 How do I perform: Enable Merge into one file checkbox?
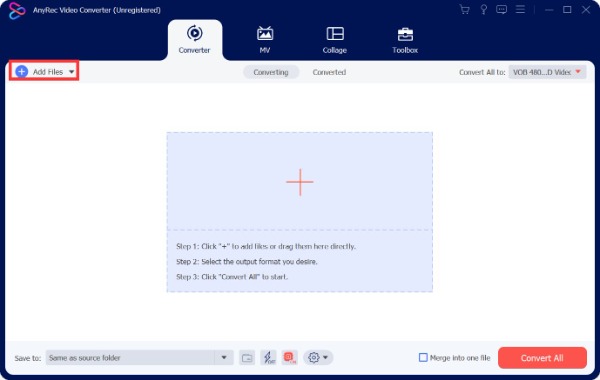423,357
